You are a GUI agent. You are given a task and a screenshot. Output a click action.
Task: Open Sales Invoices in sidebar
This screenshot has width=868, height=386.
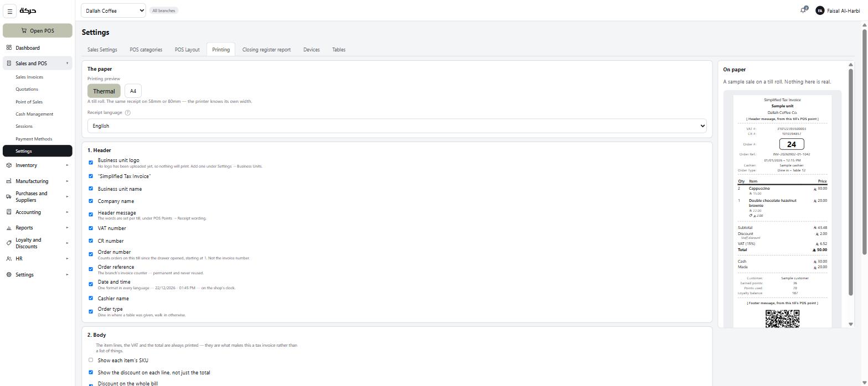pos(29,77)
